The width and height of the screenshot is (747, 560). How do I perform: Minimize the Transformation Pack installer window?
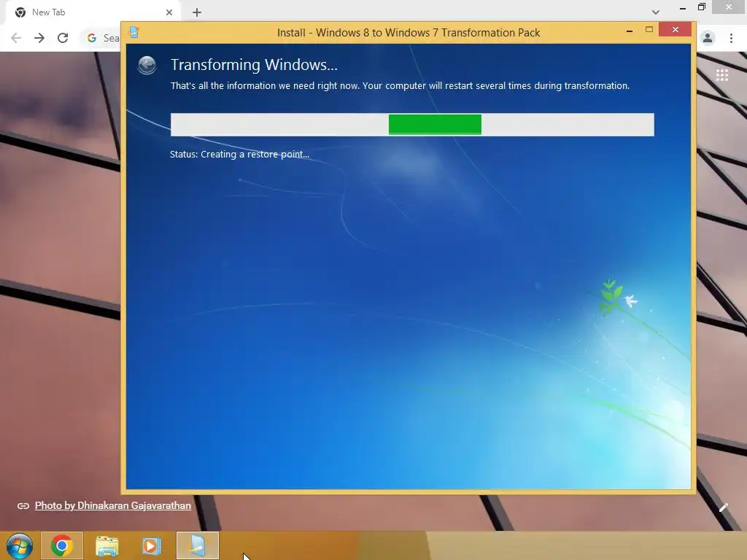tap(630, 31)
